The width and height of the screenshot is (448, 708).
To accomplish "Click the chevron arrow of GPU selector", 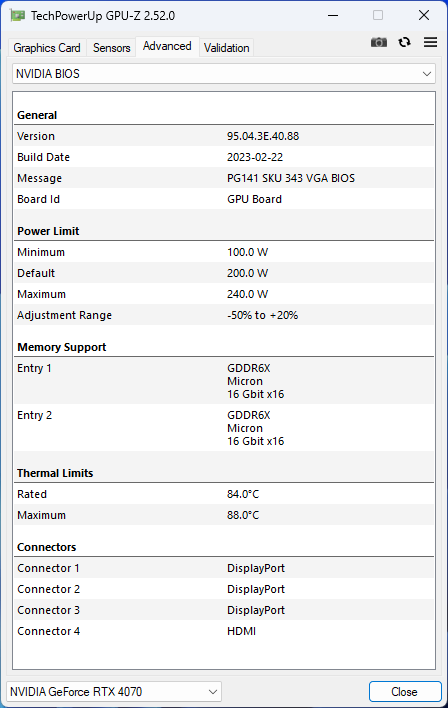I will (213, 691).
